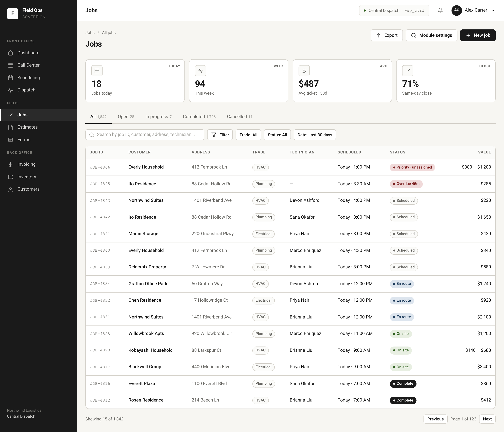Image resolution: width=504 pixels, height=432 pixels.
Task: Click the Filter button
Action: (220, 135)
